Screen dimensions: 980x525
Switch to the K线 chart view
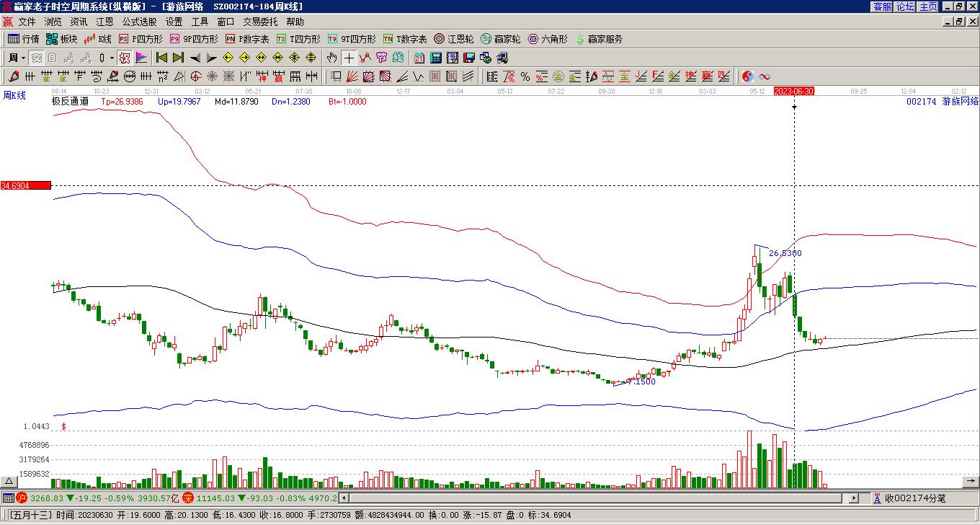(x=98, y=39)
